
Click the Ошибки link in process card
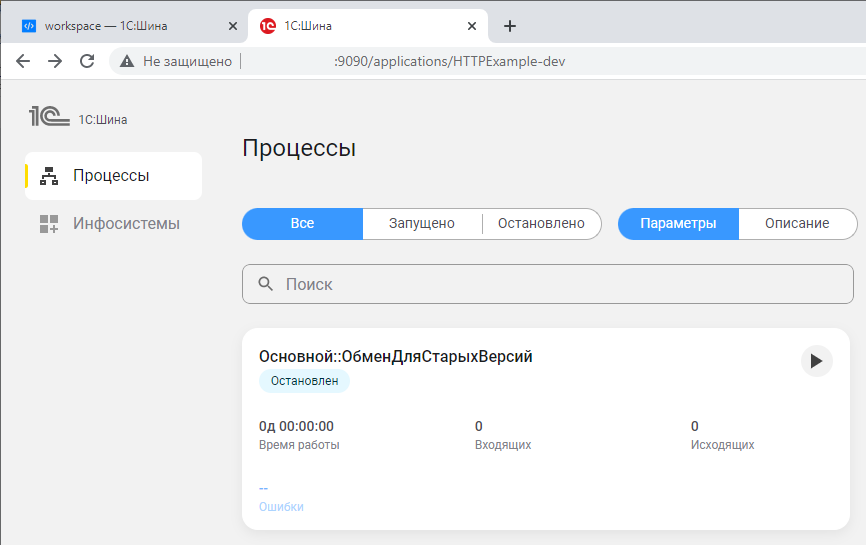(x=281, y=507)
